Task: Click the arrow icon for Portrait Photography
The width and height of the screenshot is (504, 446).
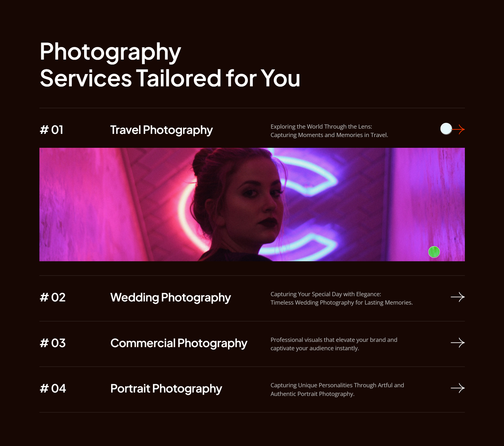Action: click(x=458, y=388)
